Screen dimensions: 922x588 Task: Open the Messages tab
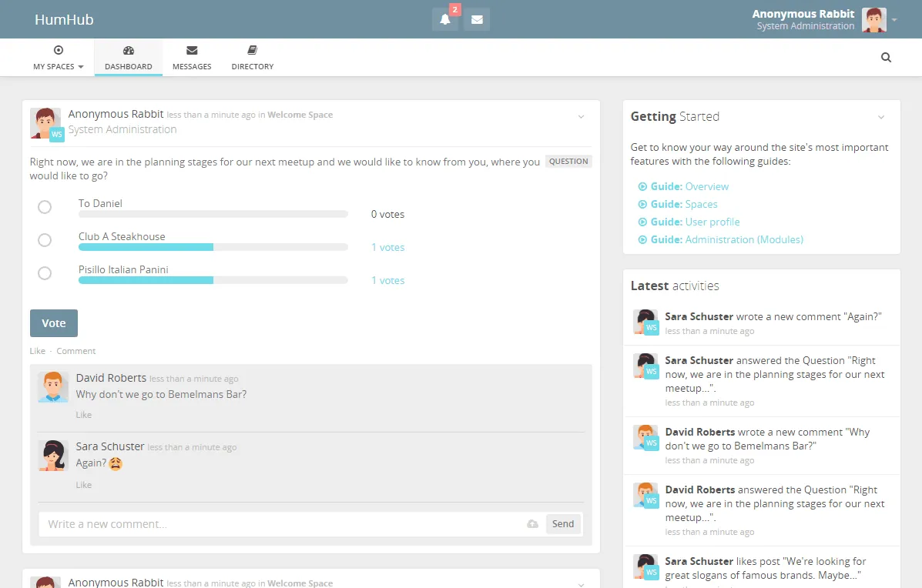pyautogui.click(x=192, y=58)
